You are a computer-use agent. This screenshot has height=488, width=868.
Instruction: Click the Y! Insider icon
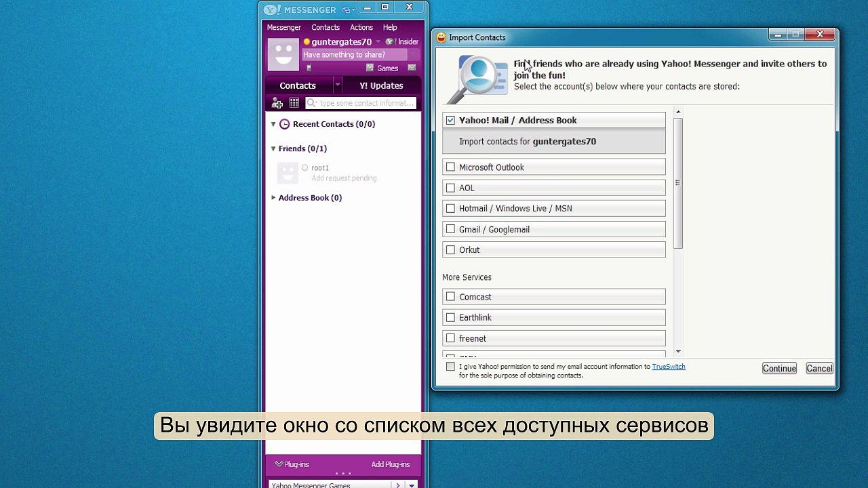point(390,42)
